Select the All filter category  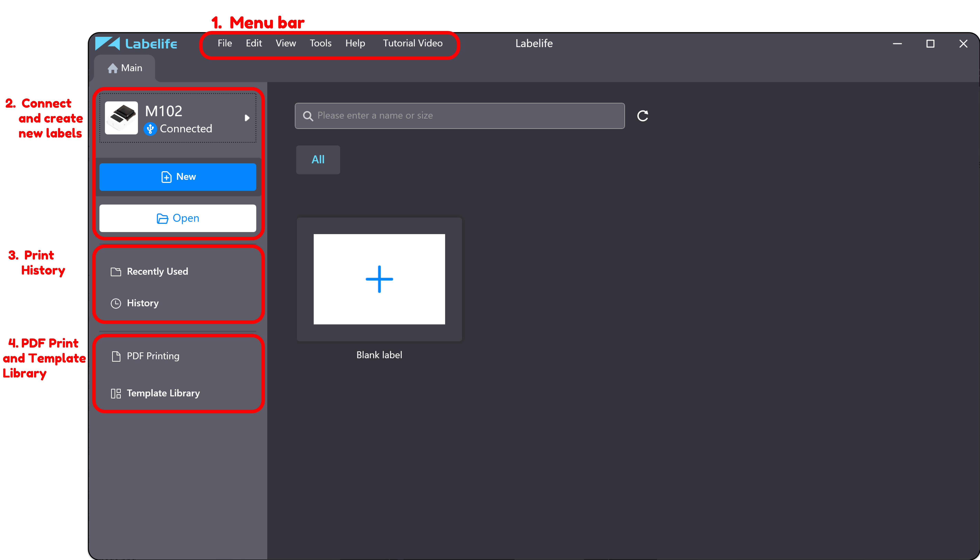318,160
